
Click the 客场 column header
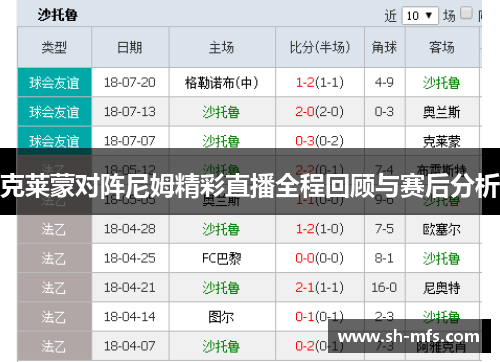[442, 47]
